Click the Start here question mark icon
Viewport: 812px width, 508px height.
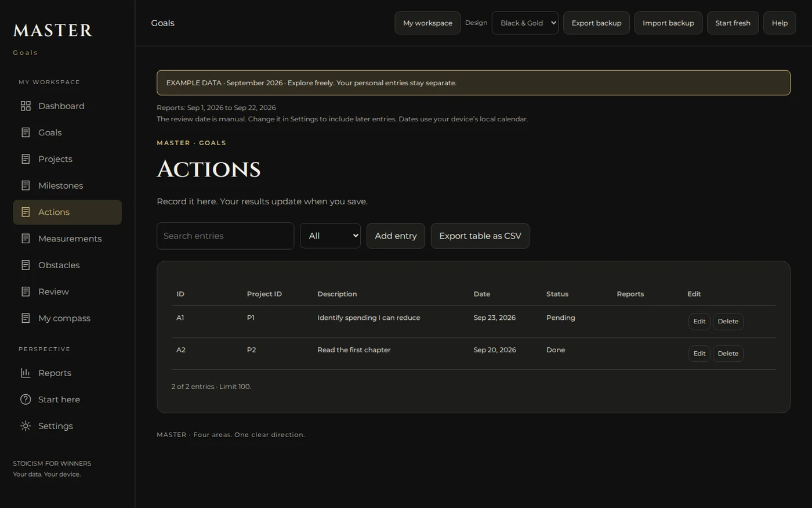click(x=26, y=399)
